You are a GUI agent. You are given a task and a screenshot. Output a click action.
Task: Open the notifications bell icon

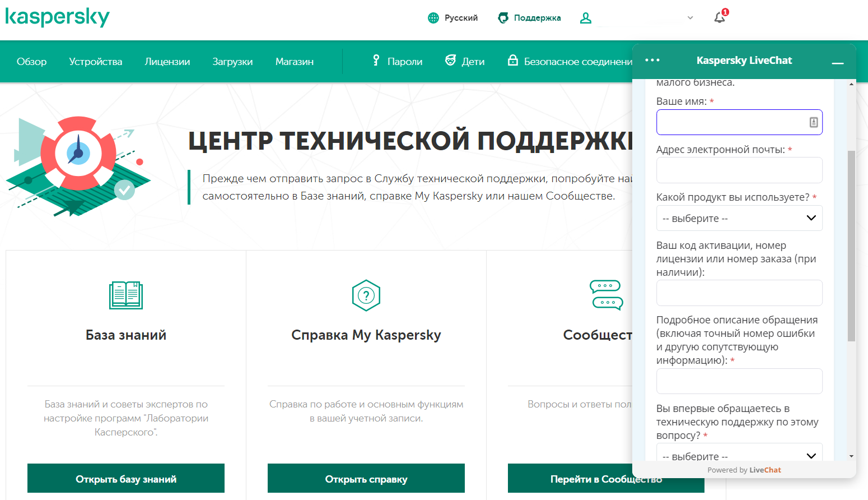[x=720, y=18]
